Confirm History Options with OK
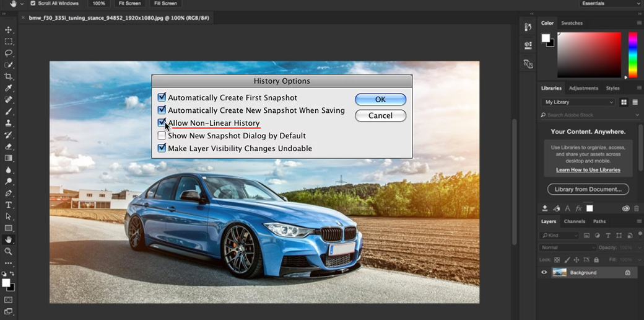Viewport: 644px width, 320px height. pyautogui.click(x=380, y=99)
